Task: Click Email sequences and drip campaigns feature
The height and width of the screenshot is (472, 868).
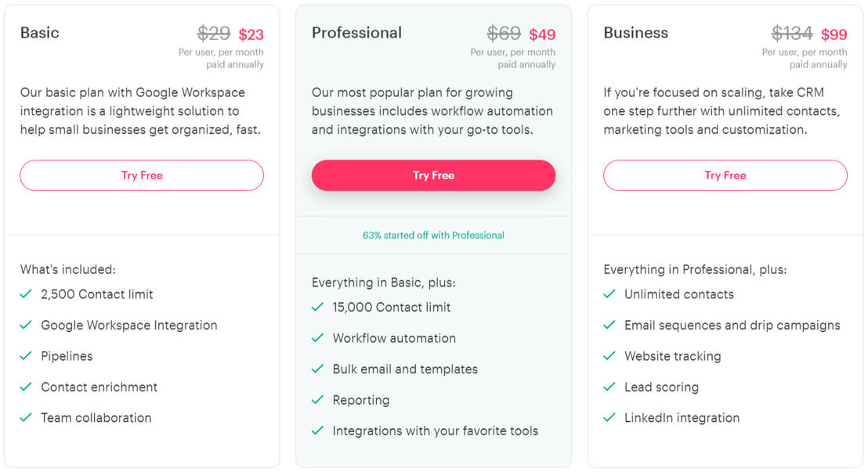Action: [x=732, y=325]
